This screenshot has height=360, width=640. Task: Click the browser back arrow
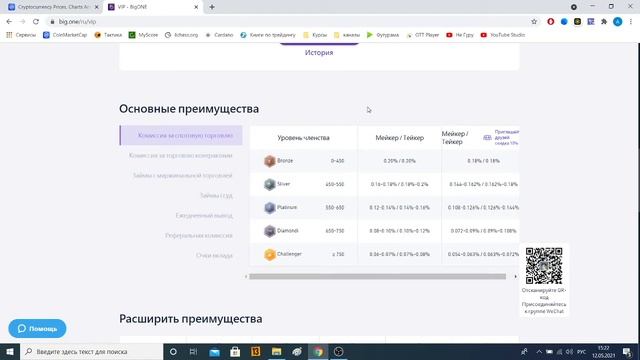point(9,22)
